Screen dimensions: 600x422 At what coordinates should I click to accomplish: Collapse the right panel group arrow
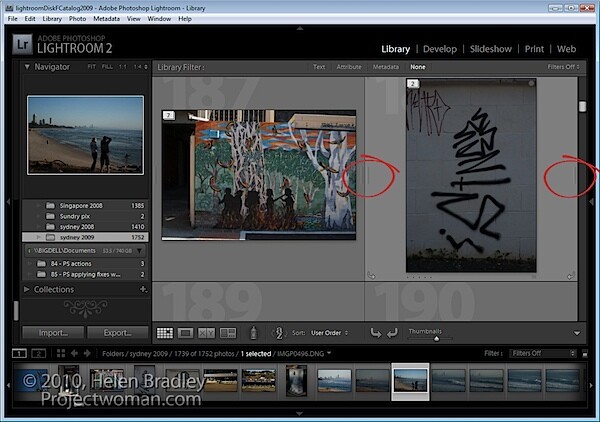(592, 202)
